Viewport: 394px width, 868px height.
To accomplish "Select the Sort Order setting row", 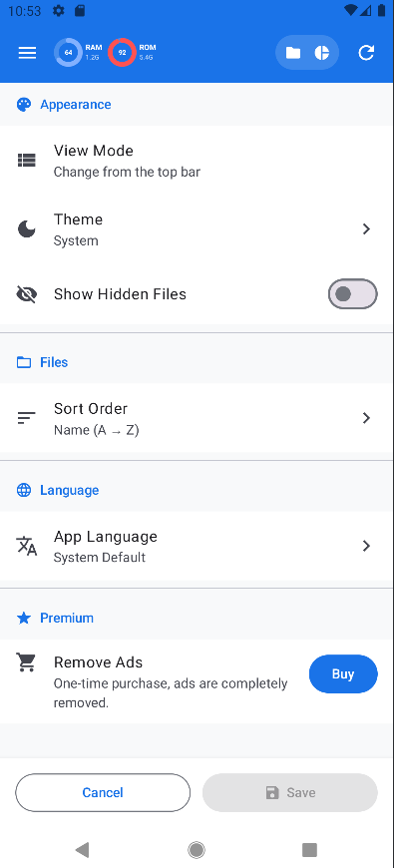I will point(197,418).
